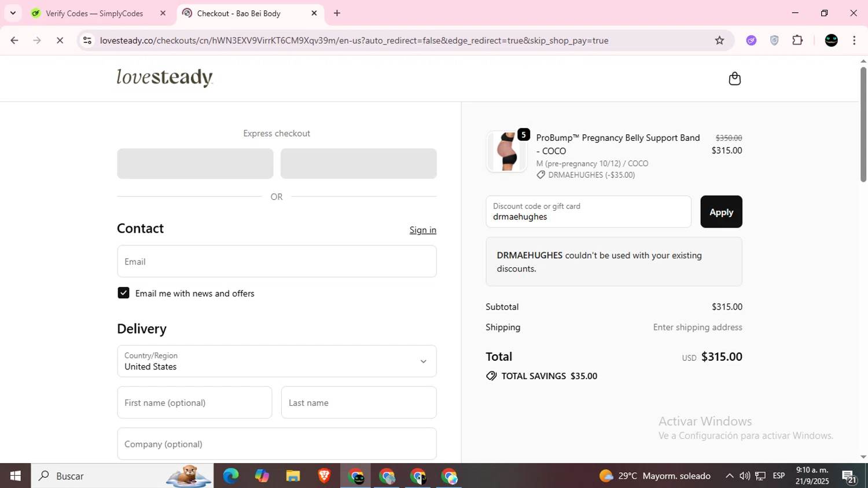Open the Chrome profile avatar

831,41
